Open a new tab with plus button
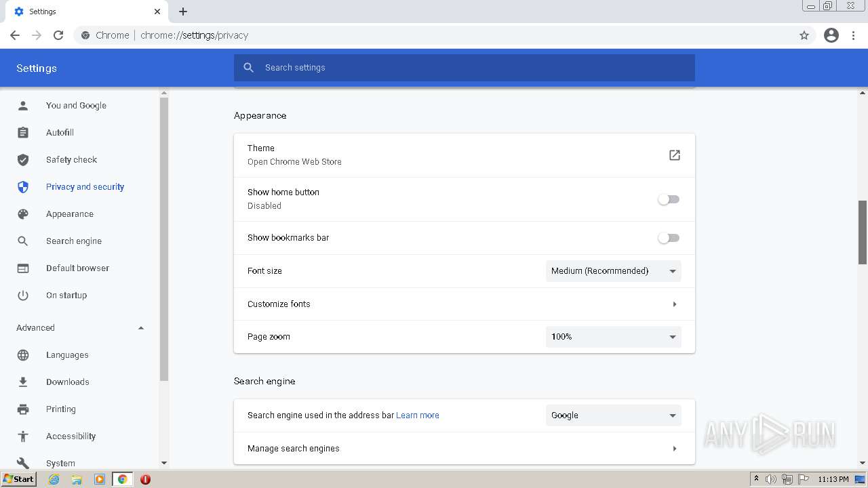868x488 pixels. tap(183, 12)
